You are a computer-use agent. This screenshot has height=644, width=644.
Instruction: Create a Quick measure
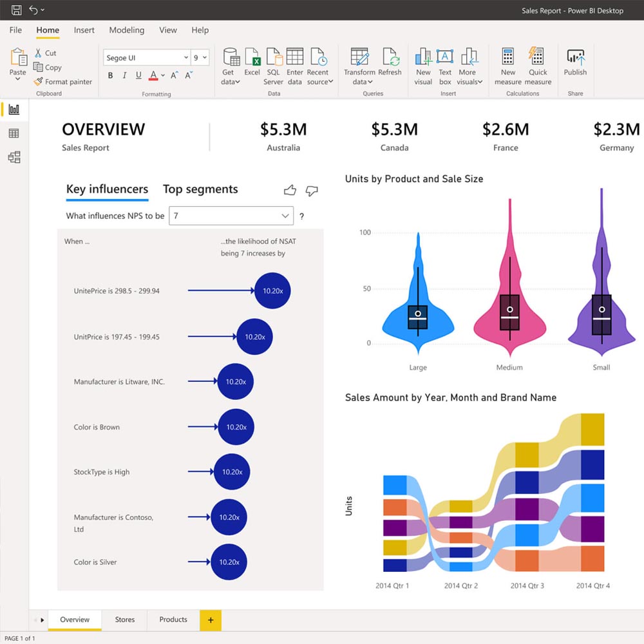coord(538,66)
